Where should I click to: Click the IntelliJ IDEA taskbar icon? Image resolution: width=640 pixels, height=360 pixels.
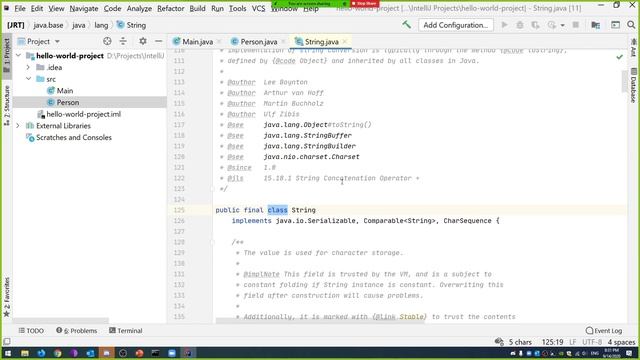click(x=188, y=353)
